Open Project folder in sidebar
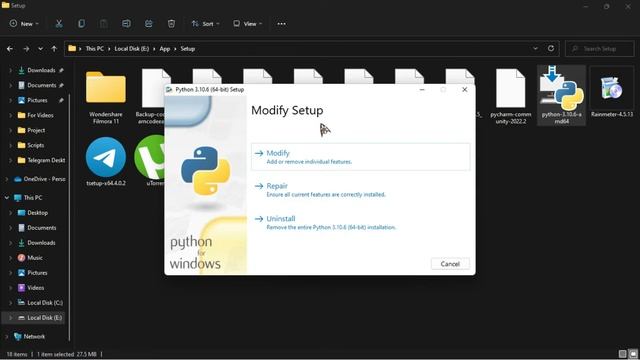 (x=36, y=130)
